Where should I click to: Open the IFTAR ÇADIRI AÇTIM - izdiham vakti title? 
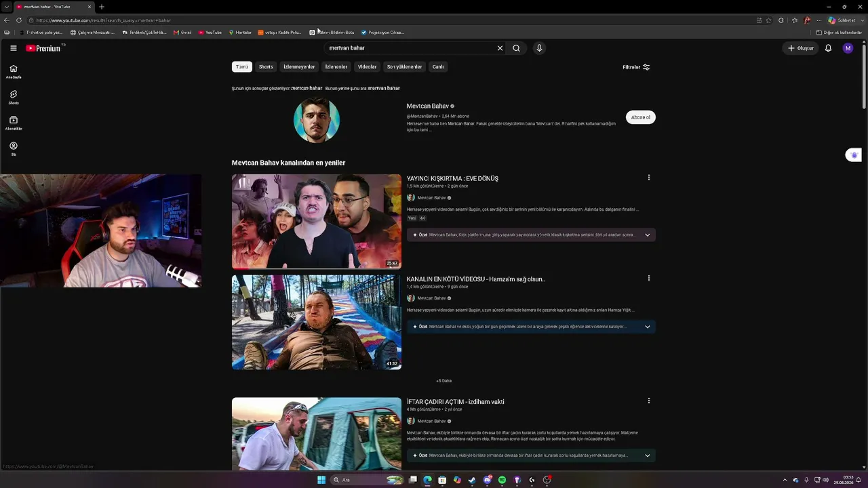[456, 402]
